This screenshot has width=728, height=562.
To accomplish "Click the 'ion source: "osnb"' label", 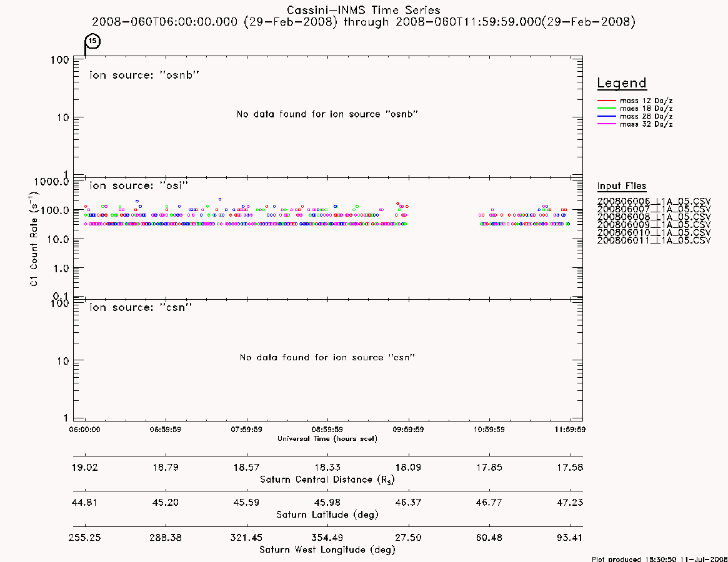I will point(144,75).
